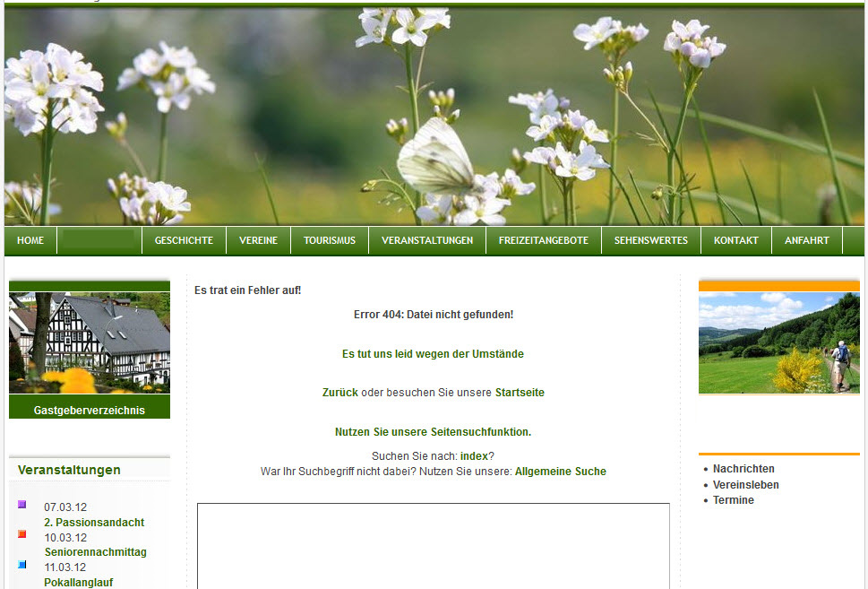868x589 pixels.
Task: Open the GESCHICHTE menu item
Action: 184,240
